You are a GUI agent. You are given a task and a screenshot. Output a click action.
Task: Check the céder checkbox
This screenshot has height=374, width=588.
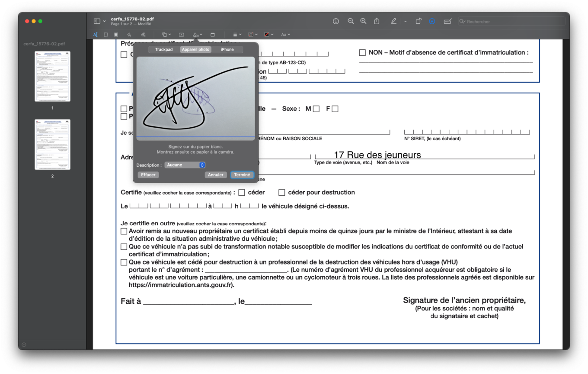coord(242,193)
